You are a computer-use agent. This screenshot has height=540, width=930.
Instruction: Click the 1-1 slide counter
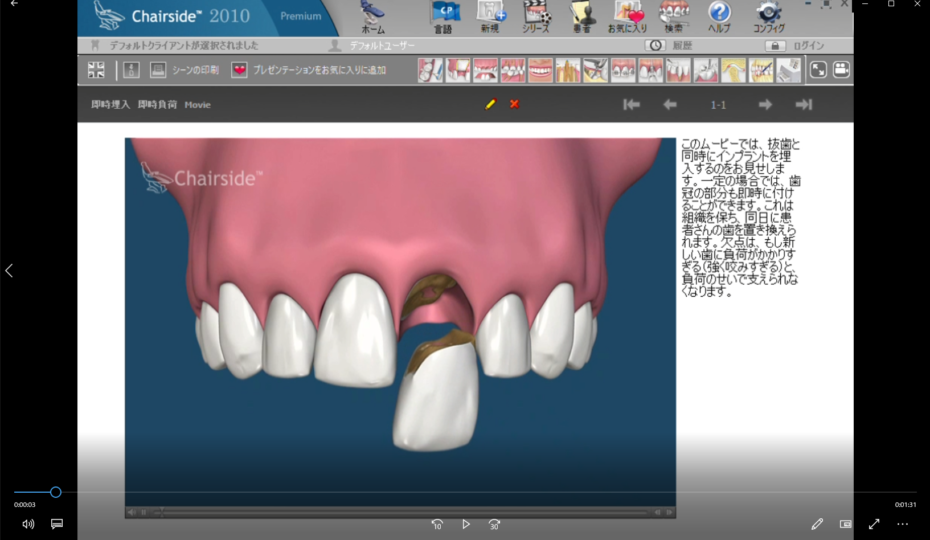point(718,105)
